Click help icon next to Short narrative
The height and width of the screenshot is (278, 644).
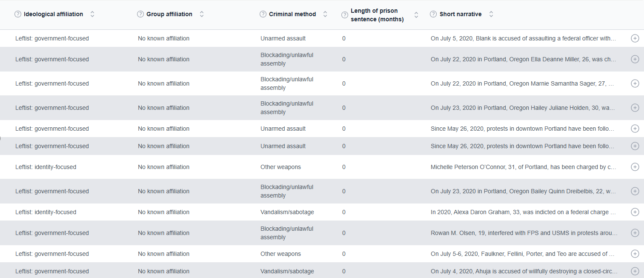434,14
